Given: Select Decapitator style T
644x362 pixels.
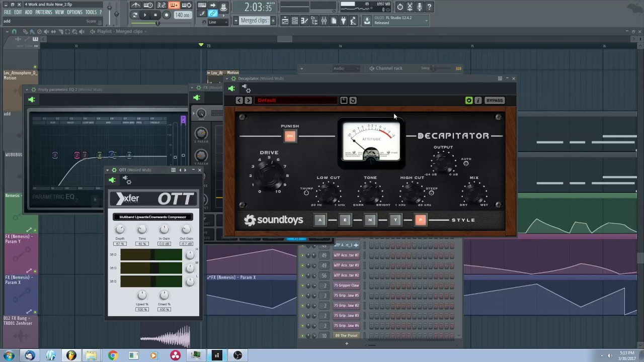Looking at the screenshot, I should tap(395, 220).
